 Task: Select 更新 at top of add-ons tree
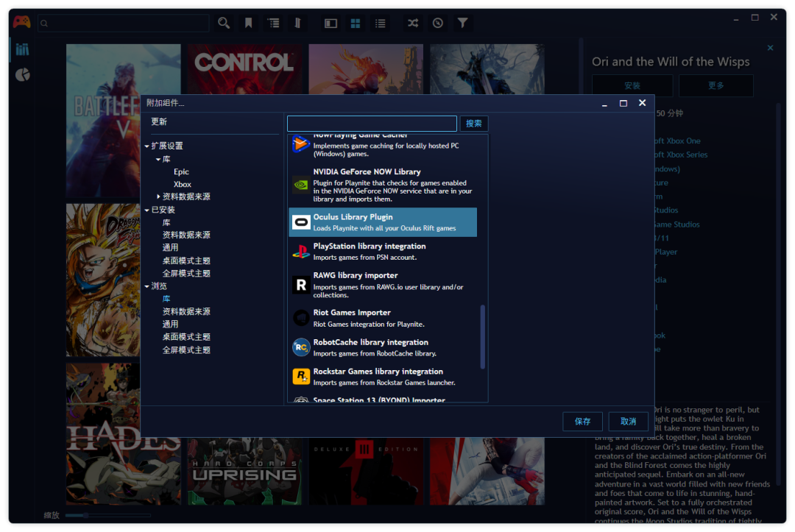point(159,121)
